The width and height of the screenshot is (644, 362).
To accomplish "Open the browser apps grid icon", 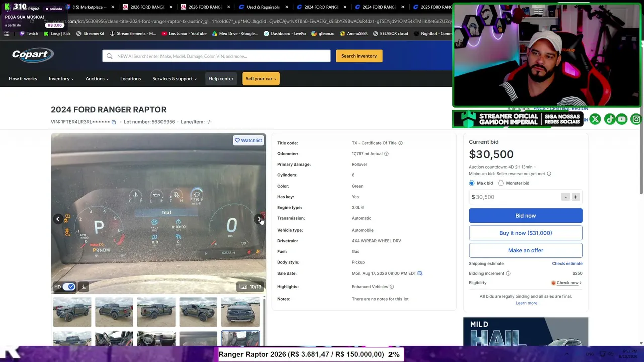I will coord(7,34).
